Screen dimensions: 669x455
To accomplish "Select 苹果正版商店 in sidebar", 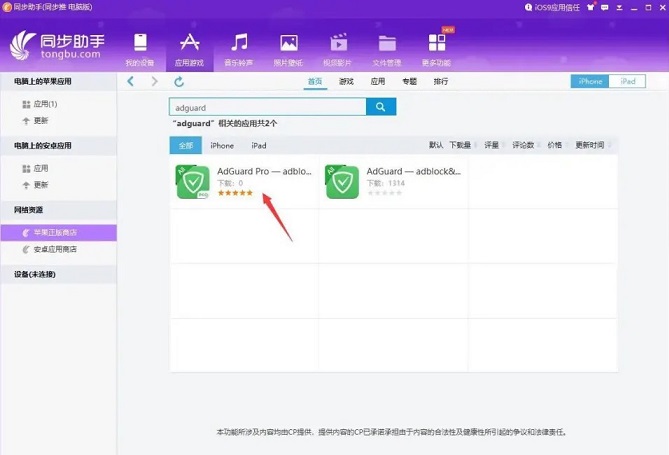I will (58, 233).
